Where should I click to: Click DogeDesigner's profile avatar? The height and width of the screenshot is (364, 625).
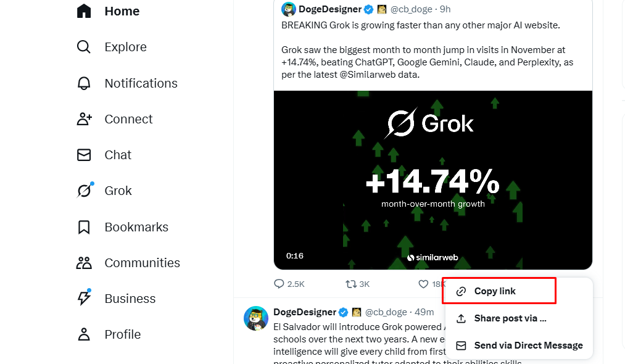coord(288,9)
